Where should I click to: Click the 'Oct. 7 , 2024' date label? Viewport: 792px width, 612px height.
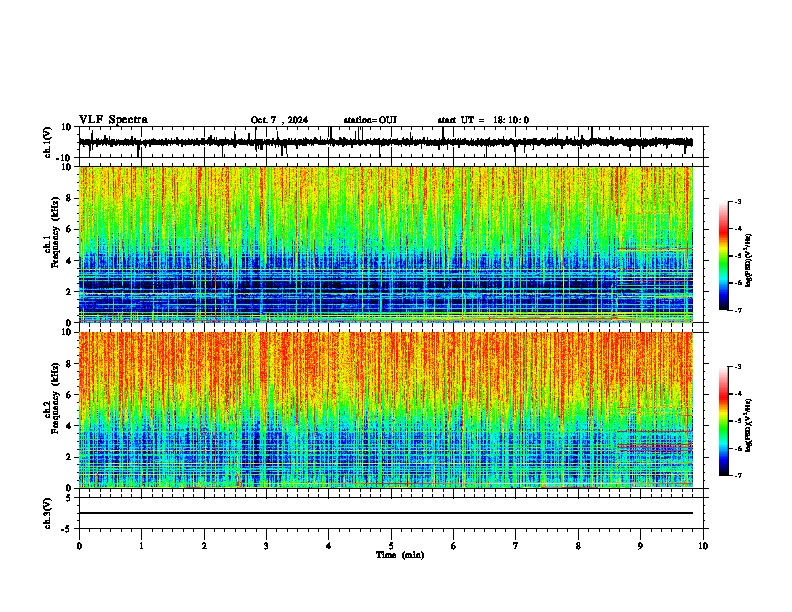click(279, 120)
